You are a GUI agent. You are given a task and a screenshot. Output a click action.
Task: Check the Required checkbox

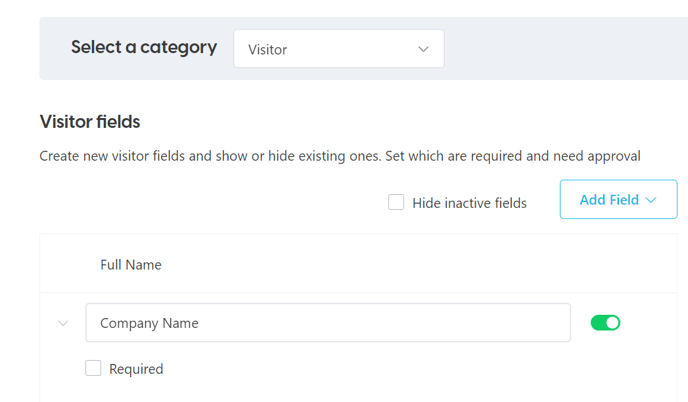93,368
